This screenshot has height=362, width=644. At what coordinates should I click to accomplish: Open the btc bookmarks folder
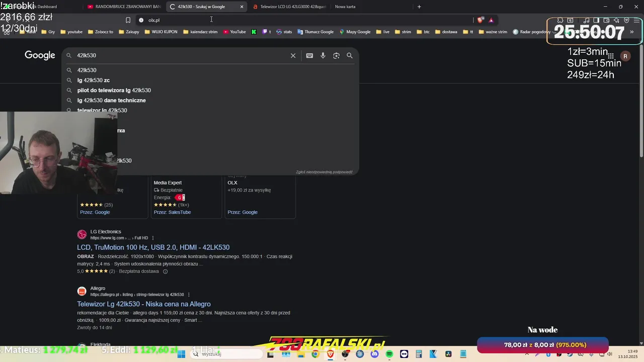(x=423, y=32)
